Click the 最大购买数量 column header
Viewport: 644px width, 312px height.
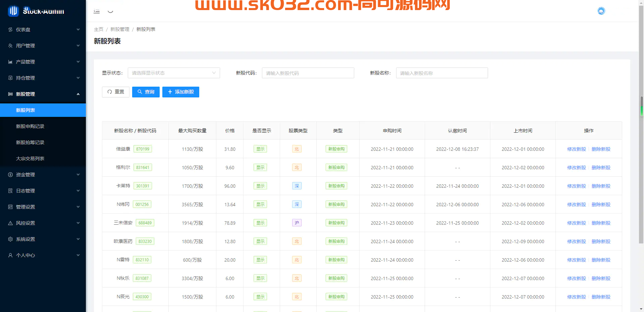192,131
